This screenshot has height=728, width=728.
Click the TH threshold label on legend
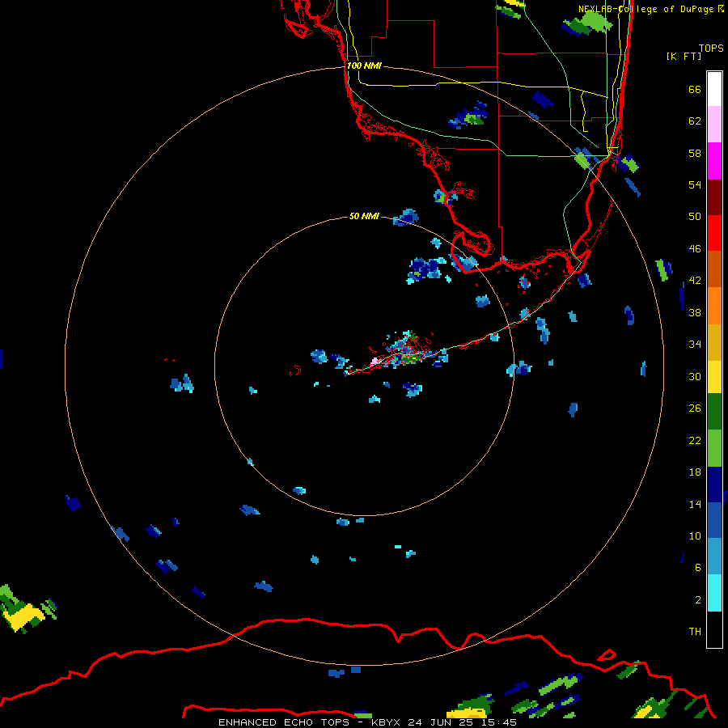coord(695,631)
